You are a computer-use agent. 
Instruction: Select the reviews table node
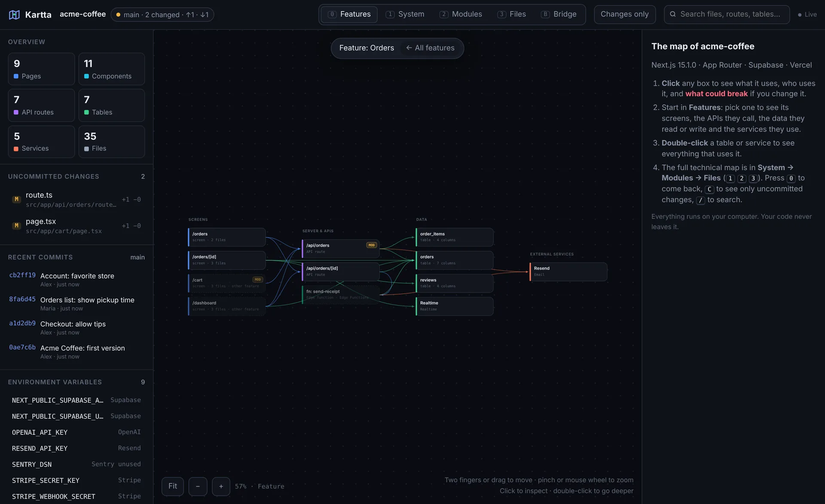pos(455,283)
